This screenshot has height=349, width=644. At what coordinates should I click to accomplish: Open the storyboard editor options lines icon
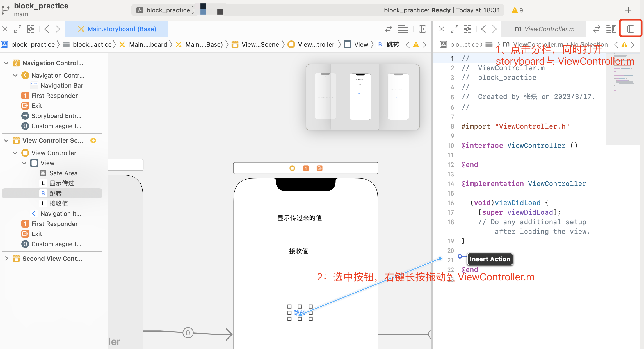[403, 29]
